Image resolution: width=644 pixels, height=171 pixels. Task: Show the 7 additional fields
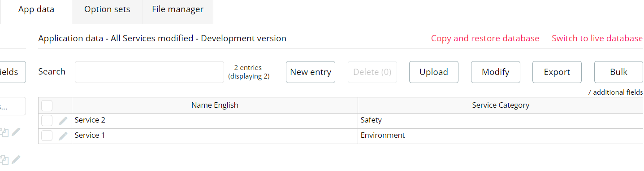(615, 92)
